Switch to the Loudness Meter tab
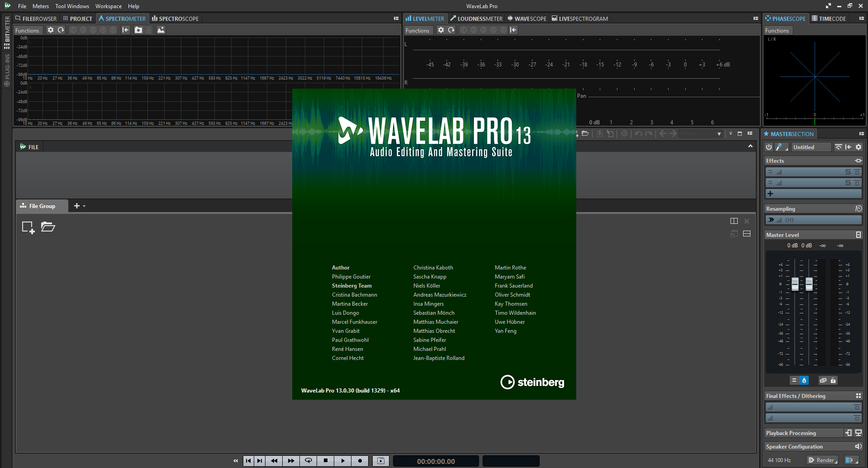The image size is (868, 468). tap(476, 19)
